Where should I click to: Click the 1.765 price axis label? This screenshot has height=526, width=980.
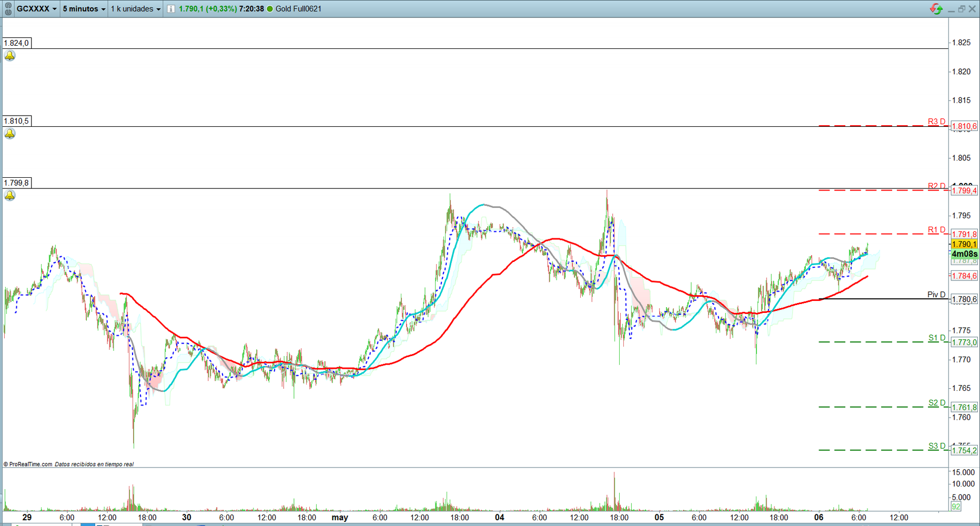pyautogui.click(x=962, y=388)
